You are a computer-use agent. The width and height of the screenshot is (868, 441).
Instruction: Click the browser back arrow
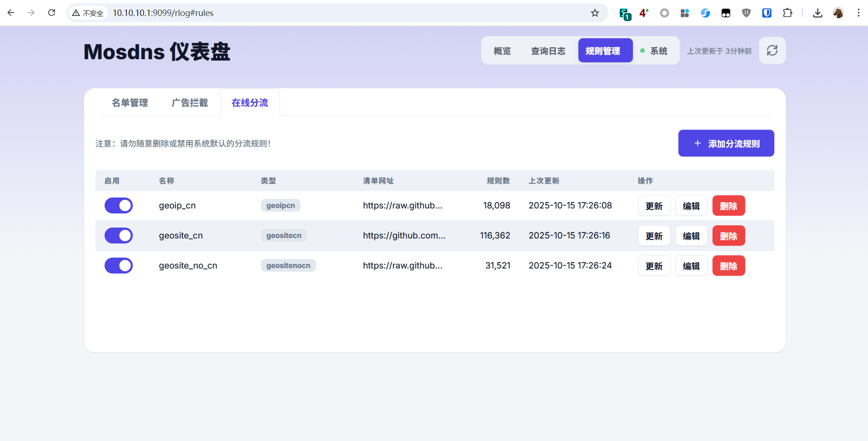(x=11, y=13)
